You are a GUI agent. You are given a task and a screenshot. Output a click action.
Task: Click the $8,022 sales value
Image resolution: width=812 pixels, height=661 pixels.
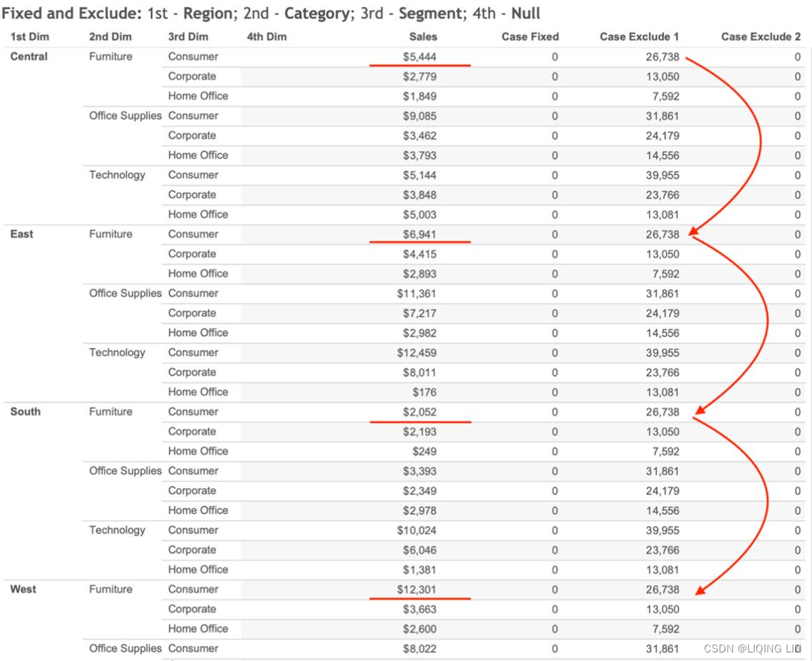pyautogui.click(x=420, y=649)
